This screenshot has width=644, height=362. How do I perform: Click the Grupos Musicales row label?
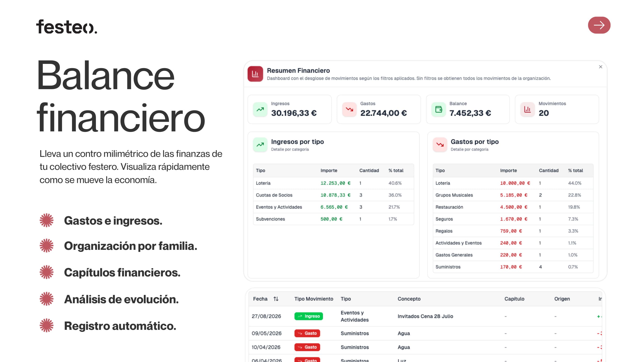(454, 195)
